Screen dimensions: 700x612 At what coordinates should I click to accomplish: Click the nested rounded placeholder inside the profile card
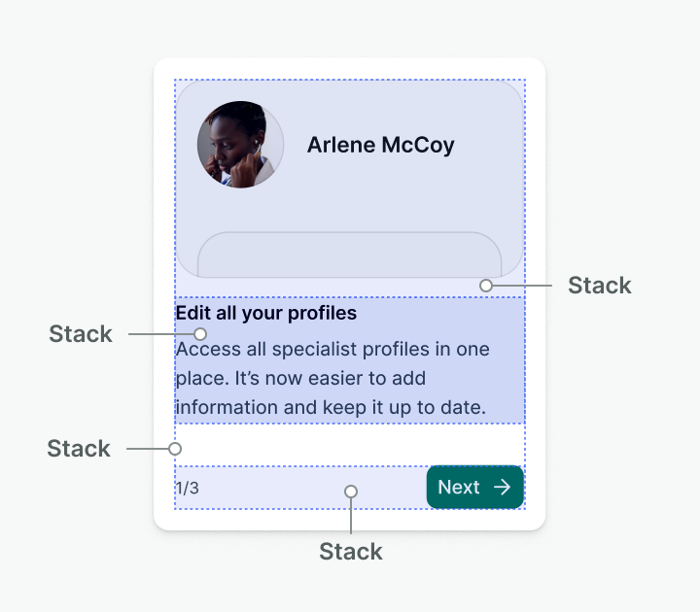(x=349, y=255)
